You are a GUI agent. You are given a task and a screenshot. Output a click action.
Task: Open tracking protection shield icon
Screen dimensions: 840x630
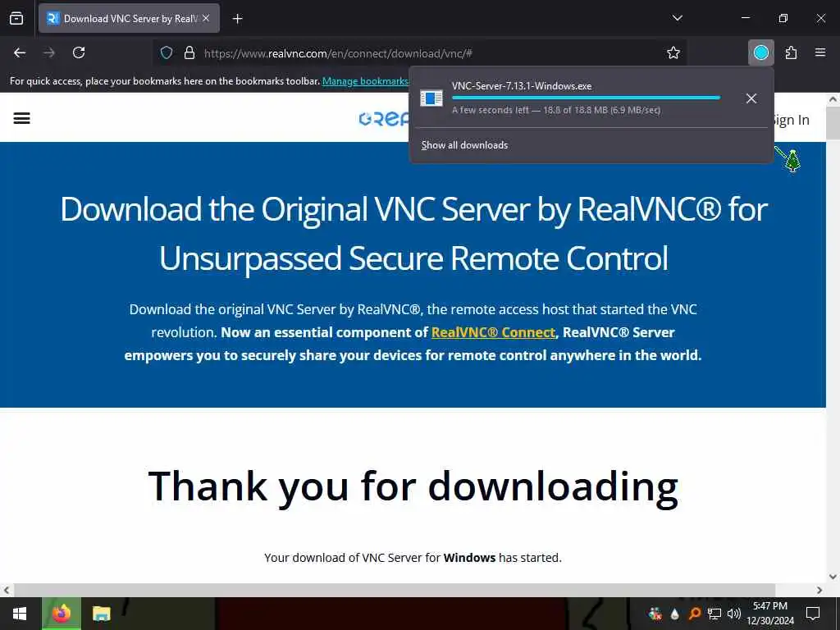tap(167, 53)
